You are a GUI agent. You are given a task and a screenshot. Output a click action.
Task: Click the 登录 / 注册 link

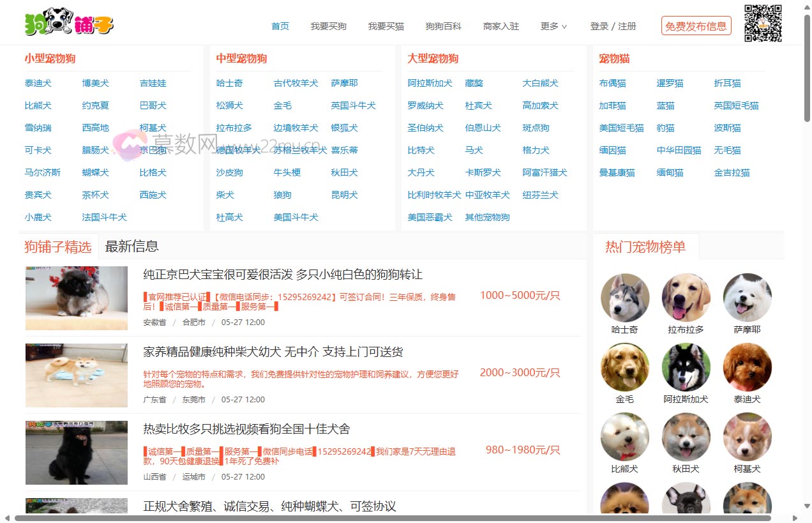click(x=613, y=26)
